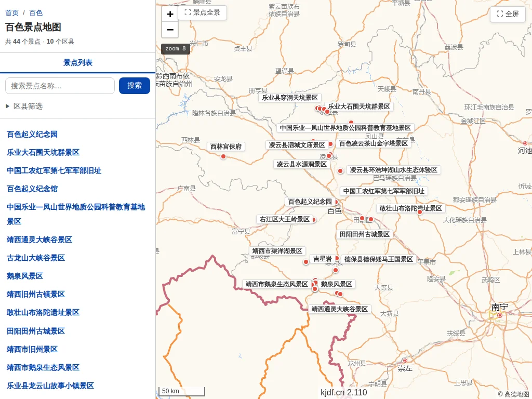
Task: Open fullscreen with 全屏 button
Action: tap(508, 14)
